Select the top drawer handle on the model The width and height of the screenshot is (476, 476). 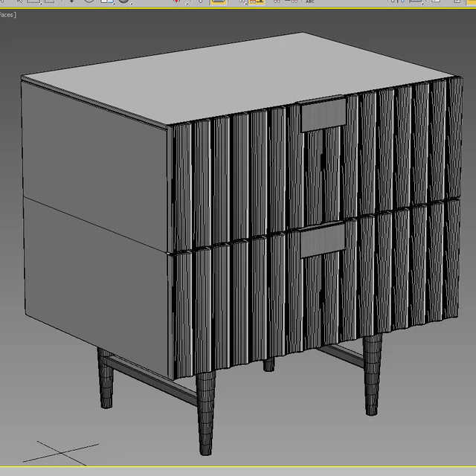tap(324, 114)
